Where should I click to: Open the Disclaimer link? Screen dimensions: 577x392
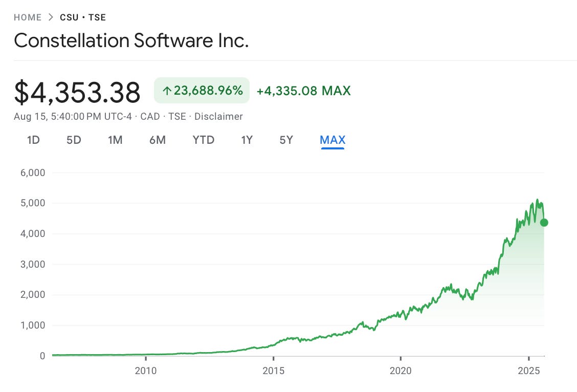(218, 116)
